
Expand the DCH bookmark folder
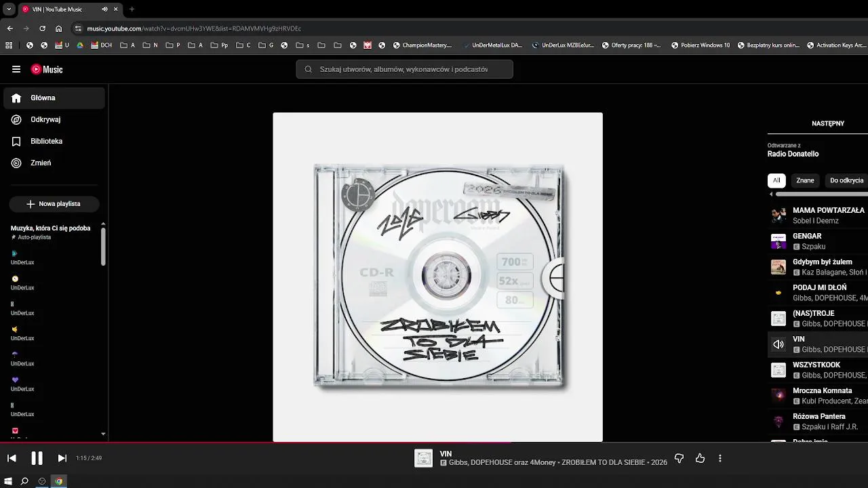coord(100,45)
